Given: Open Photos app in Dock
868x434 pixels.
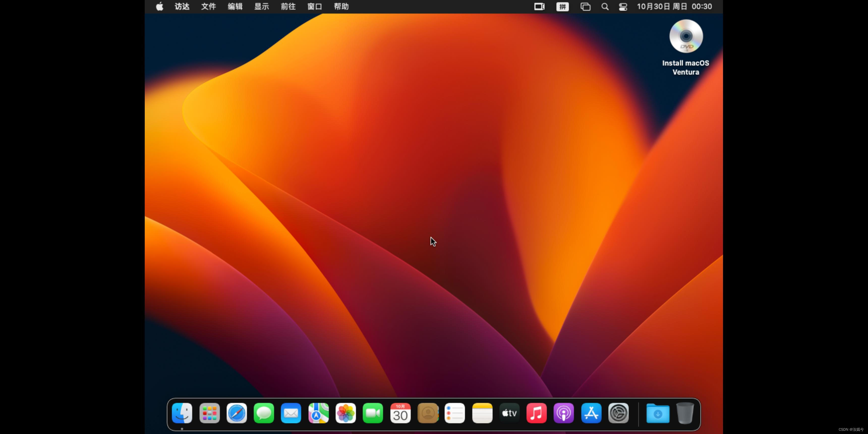Looking at the screenshot, I should [346, 413].
